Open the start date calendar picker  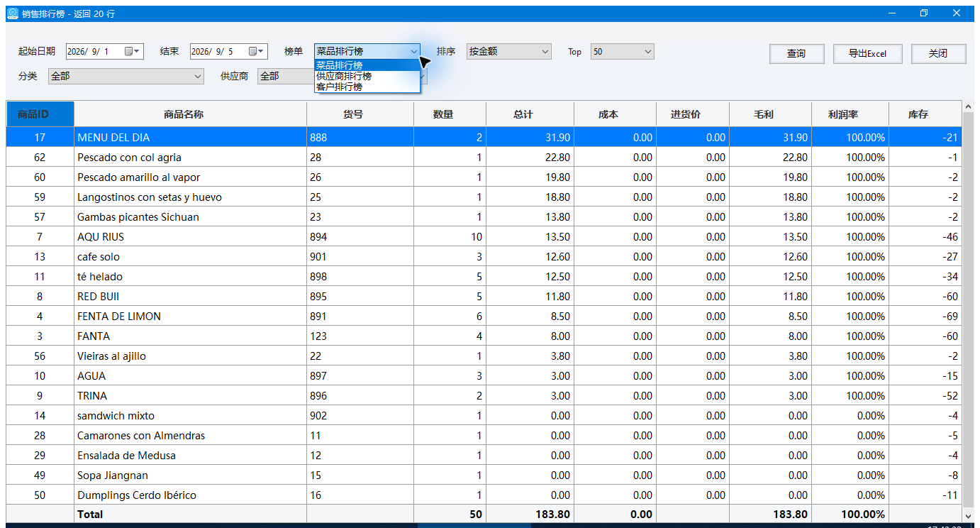tap(133, 51)
